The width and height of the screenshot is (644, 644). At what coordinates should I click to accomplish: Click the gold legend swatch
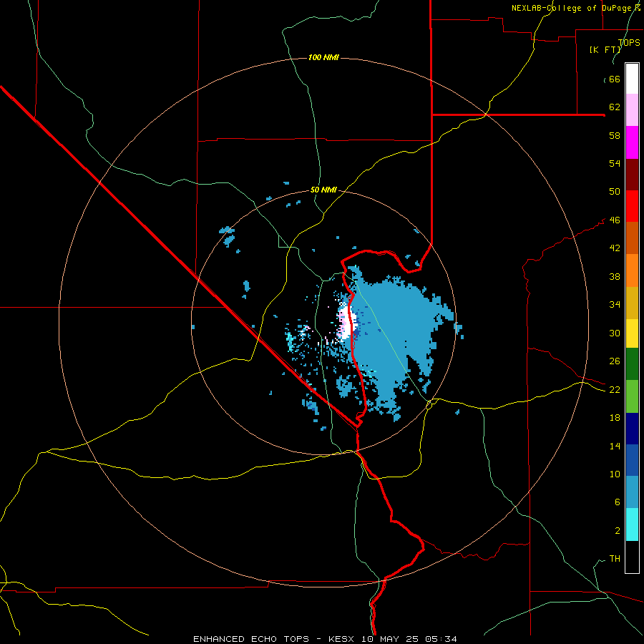pos(632,303)
